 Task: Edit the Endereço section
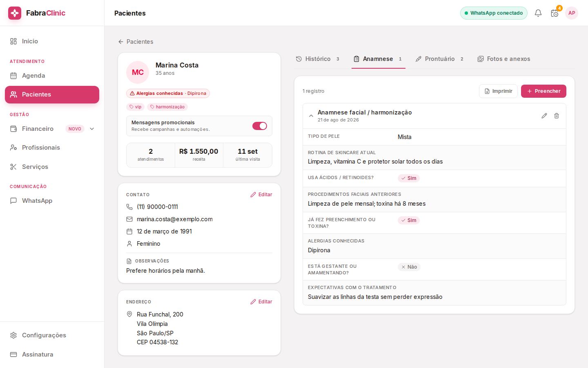pyautogui.click(x=261, y=302)
